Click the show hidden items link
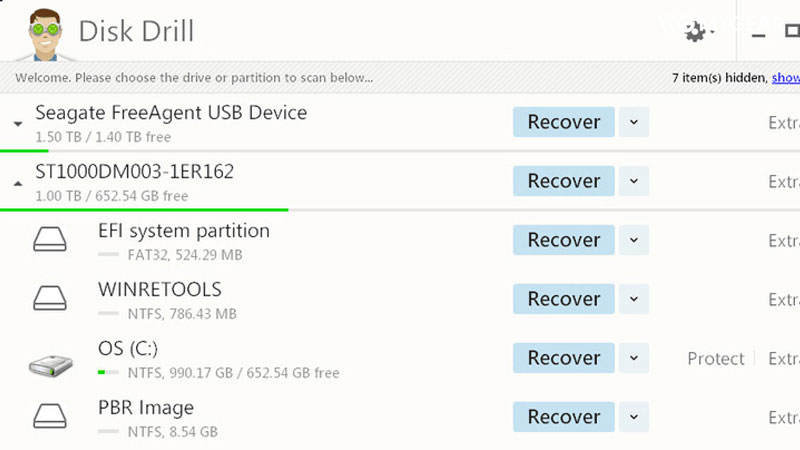The height and width of the screenshot is (450, 800). (x=785, y=77)
